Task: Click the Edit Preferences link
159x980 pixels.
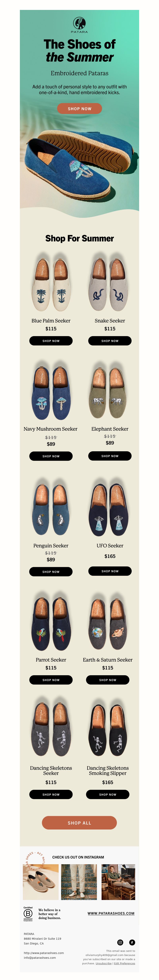Action: pos(124,964)
